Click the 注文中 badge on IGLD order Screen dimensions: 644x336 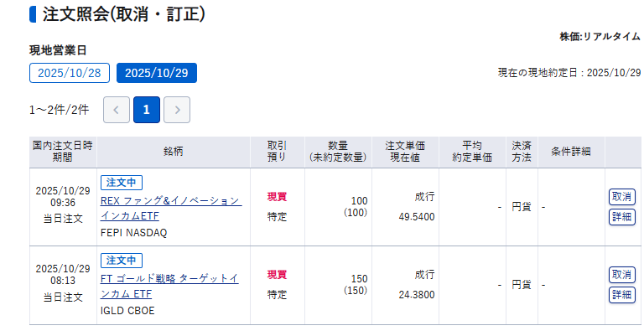pos(122,260)
